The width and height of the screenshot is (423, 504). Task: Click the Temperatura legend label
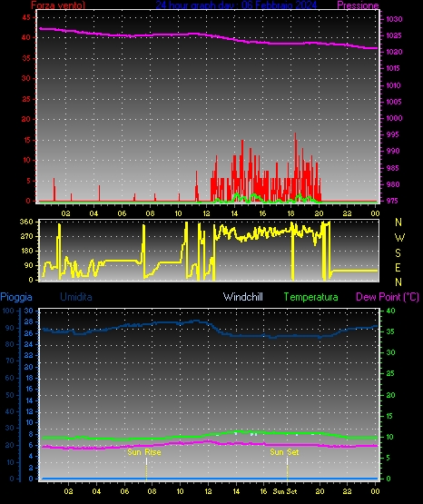coord(310,297)
